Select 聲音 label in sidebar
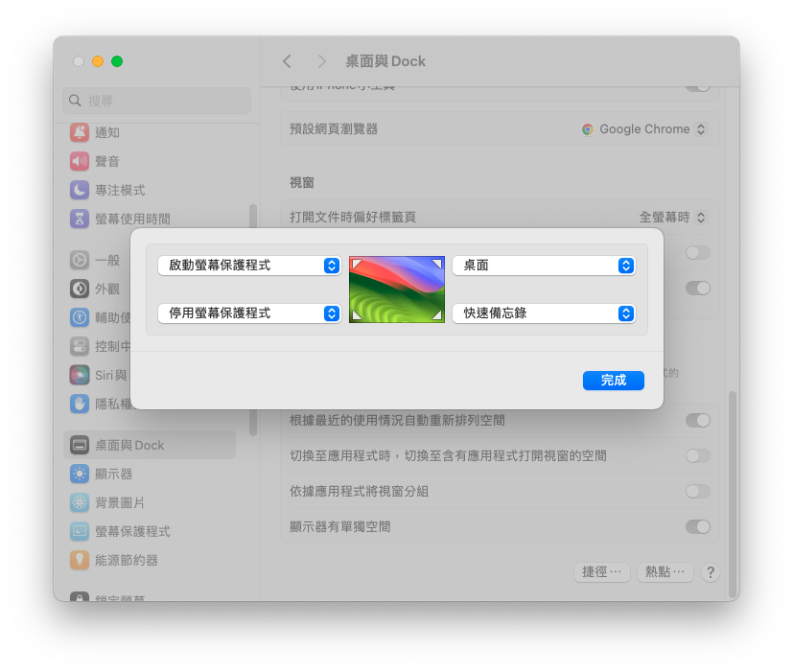This screenshot has width=793, height=672. pos(107,161)
